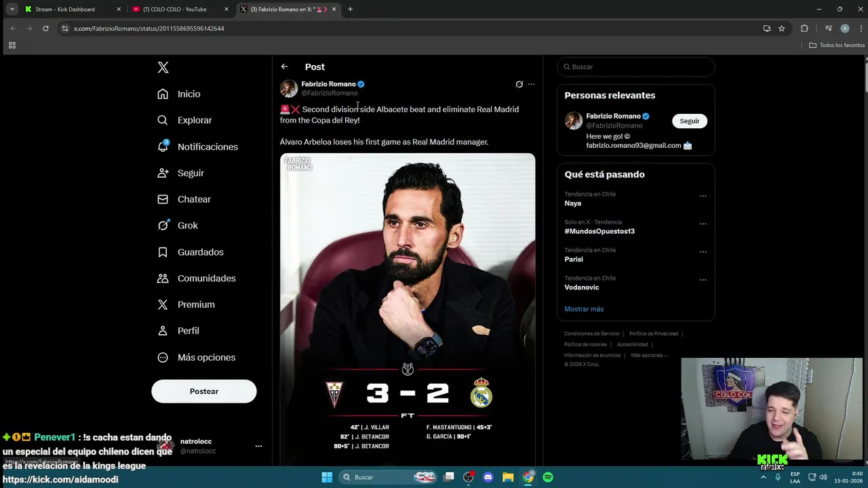Expand Más opciones in footer
This screenshot has width=868, height=488.
[649, 355]
